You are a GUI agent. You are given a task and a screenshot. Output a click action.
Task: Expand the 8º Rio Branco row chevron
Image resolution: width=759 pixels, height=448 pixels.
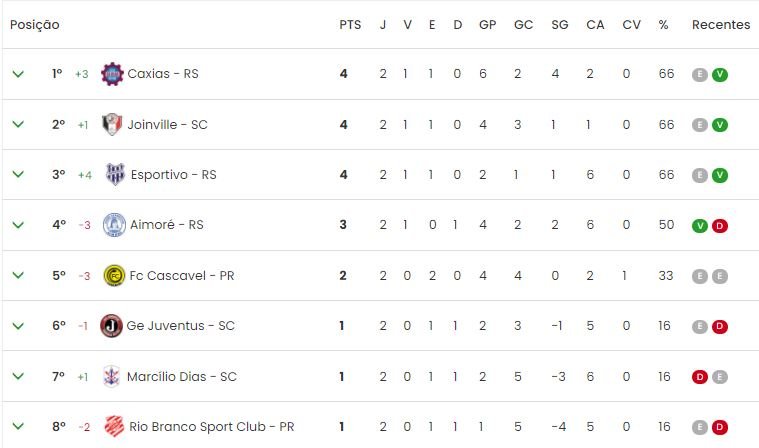pyautogui.click(x=18, y=426)
